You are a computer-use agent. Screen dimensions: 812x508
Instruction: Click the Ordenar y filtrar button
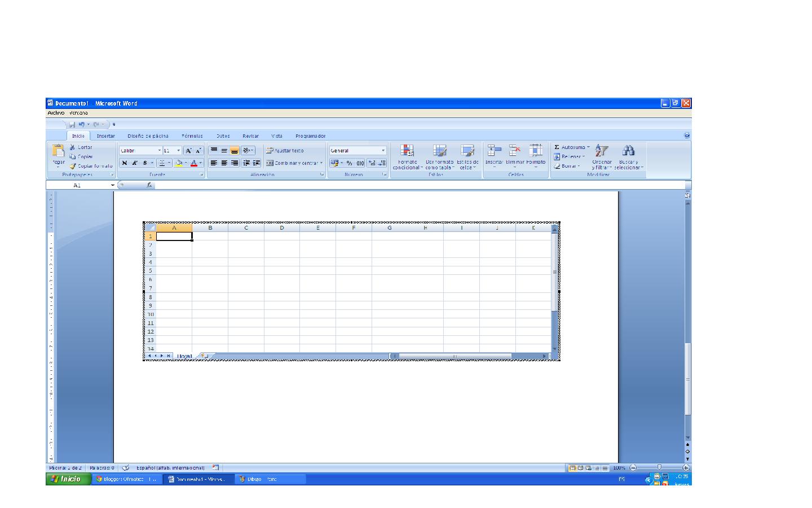(x=601, y=155)
